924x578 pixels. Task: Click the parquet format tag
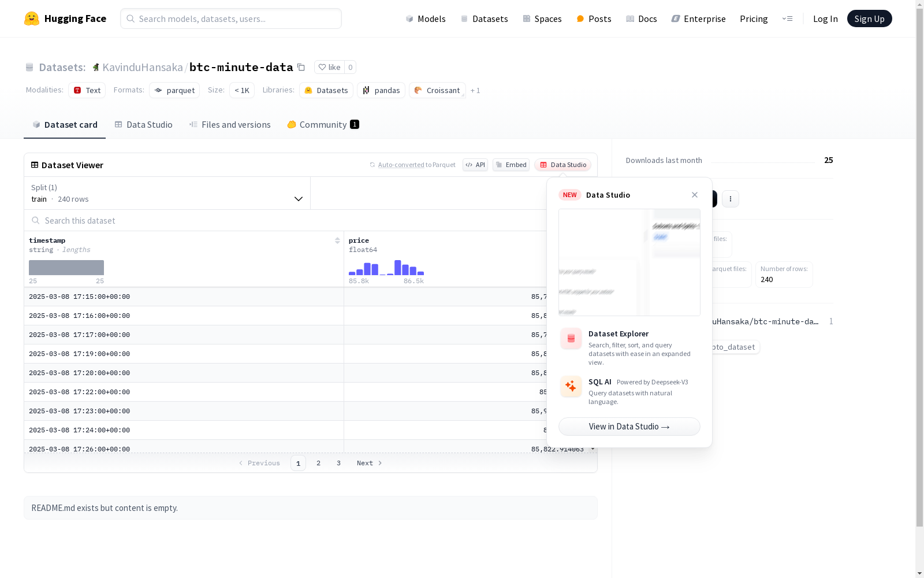pos(174,90)
